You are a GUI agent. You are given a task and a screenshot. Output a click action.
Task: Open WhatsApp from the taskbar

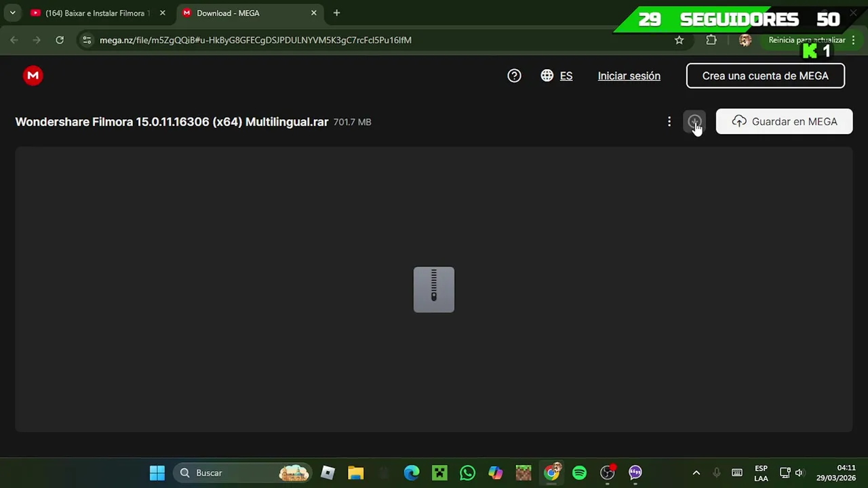point(467,472)
